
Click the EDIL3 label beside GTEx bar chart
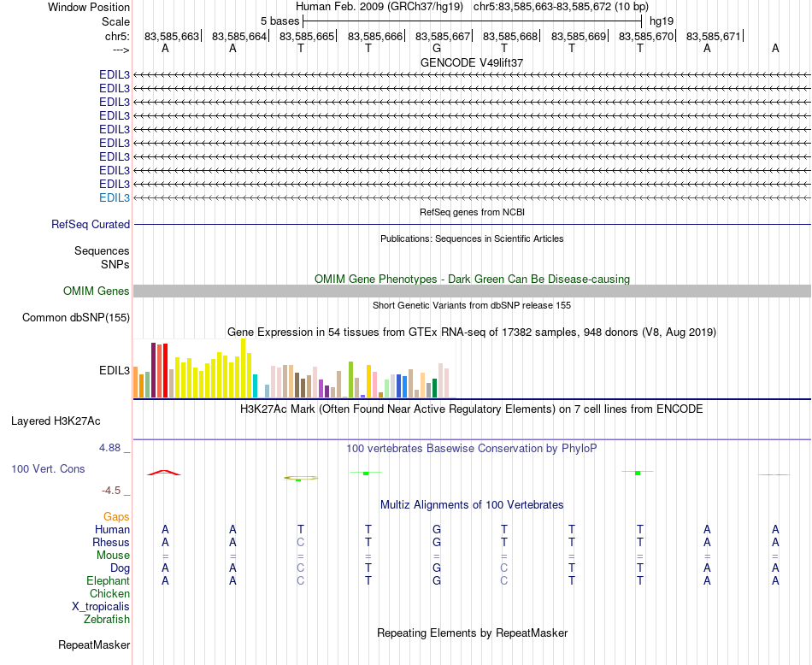[115, 370]
